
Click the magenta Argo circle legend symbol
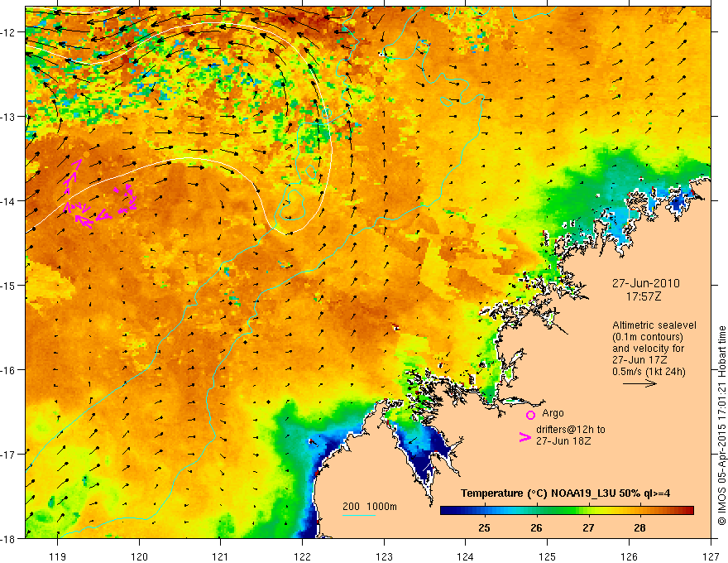click(530, 415)
